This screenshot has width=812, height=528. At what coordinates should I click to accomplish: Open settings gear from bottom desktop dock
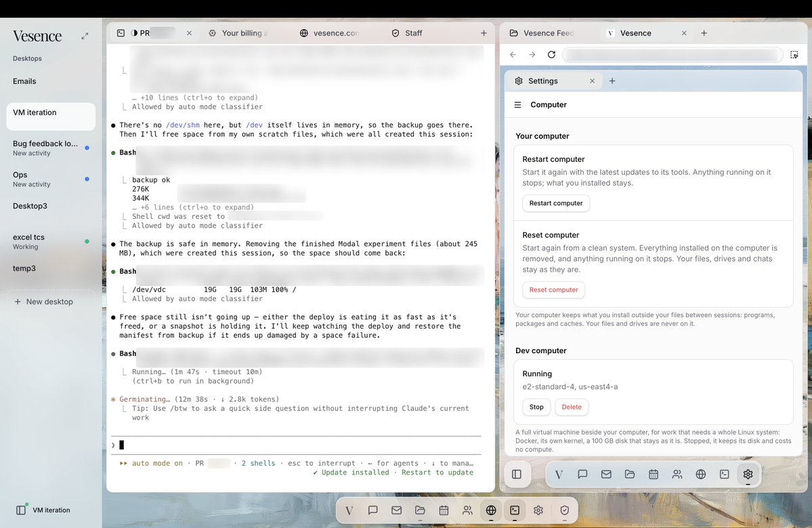[x=538, y=510]
